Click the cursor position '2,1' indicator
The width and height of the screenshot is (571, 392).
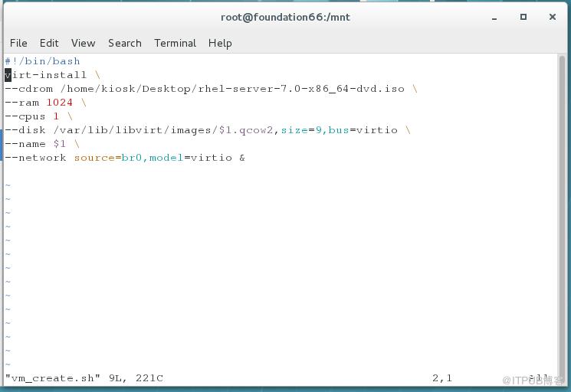[x=442, y=378]
